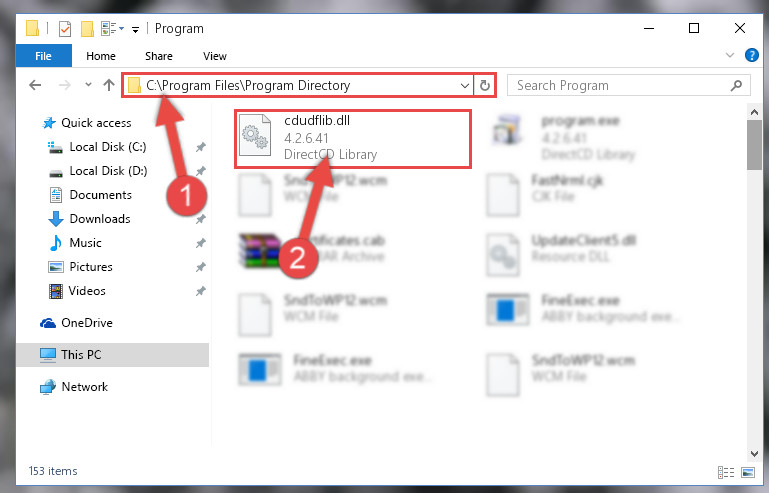Open the recent locations dropdown arrow

click(x=88, y=85)
